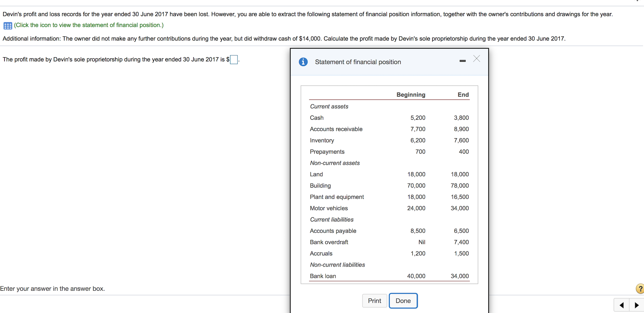This screenshot has width=644, height=313.
Task: Click Motor vehicles end value 34,000
Action: click(x=460, y=208)
